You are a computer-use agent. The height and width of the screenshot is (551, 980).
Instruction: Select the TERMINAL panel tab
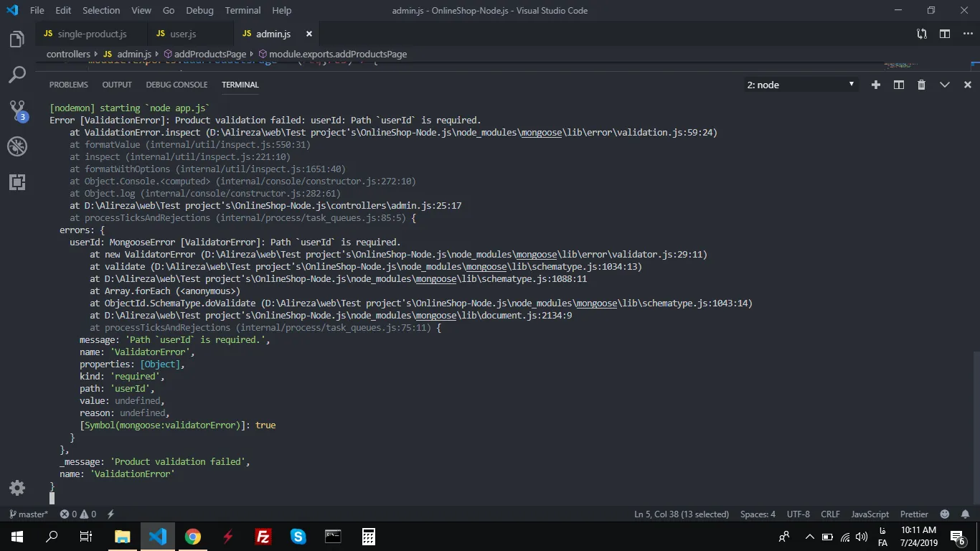(x=240, y=85)
